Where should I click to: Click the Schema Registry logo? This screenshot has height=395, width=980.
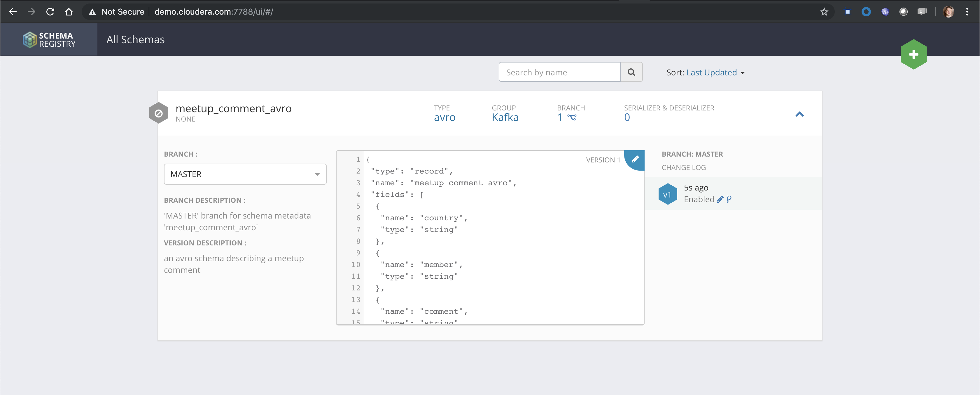point(49,40)
